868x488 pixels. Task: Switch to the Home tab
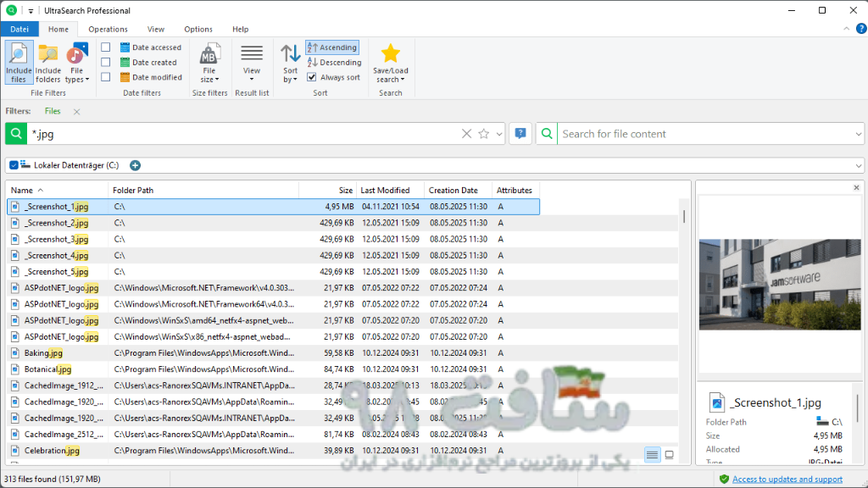pyautogui.click(x=58, y=30)
